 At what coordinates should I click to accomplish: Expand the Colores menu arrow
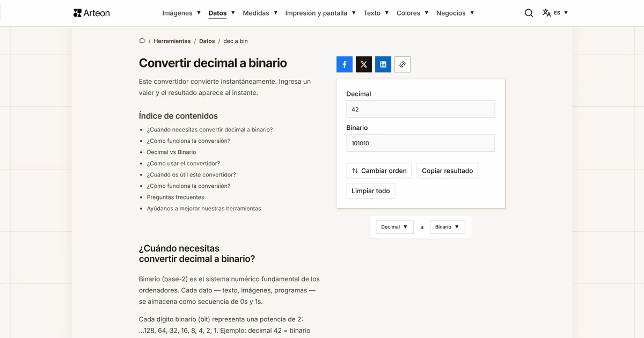(x=427, y=13)
